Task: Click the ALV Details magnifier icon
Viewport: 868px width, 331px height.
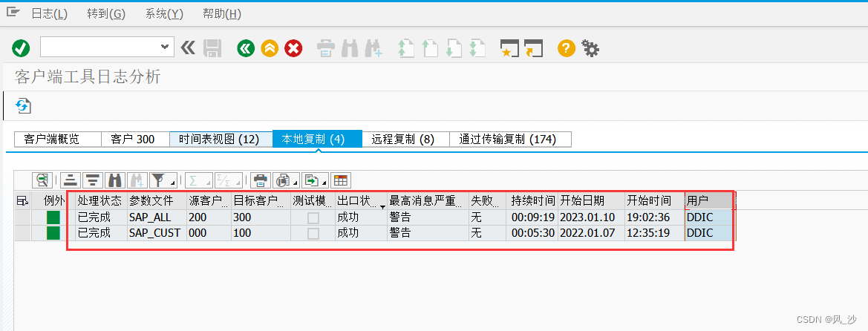Action: [x=42, y=180]
